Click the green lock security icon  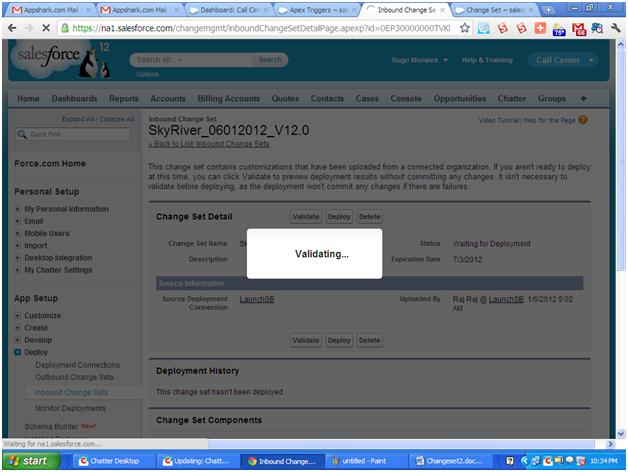[x=64, y=28]
